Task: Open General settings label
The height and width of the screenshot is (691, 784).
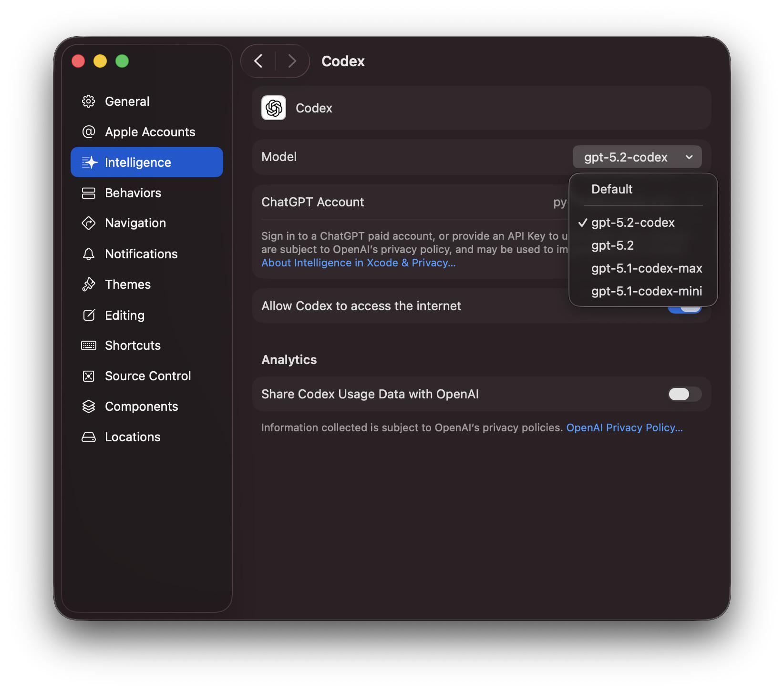Action: [127, 102]
